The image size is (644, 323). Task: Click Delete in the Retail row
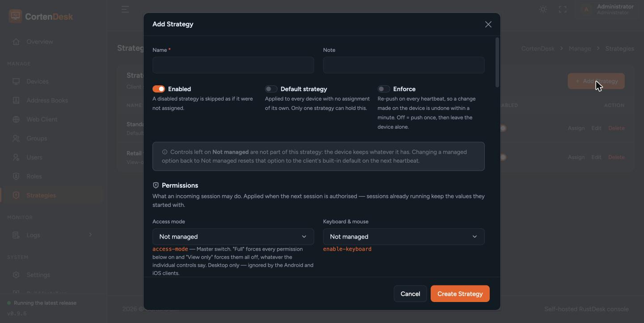(x=616, y=157)
